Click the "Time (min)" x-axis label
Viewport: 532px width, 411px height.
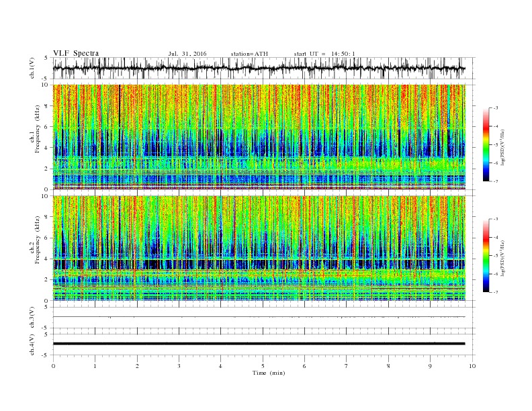coord(269,373)
